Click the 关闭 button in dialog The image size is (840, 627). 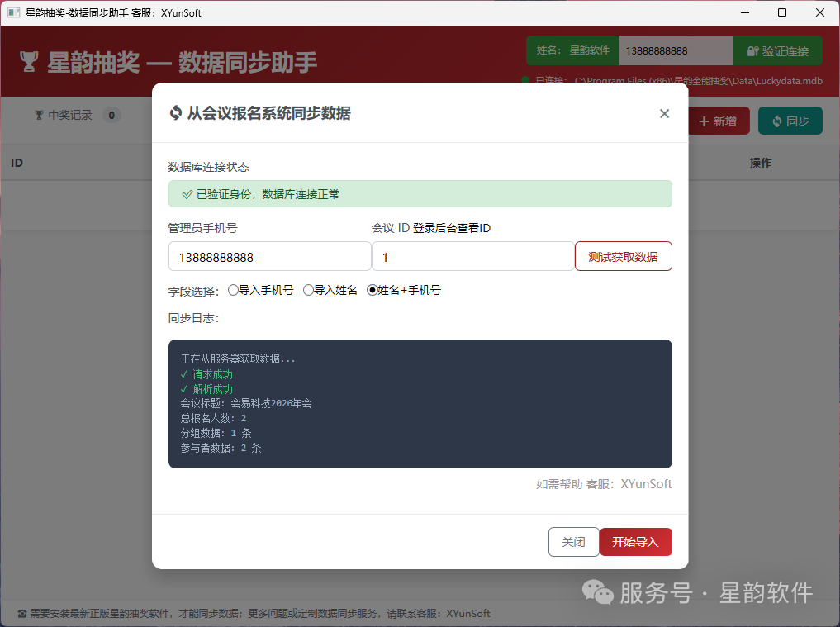pos(573,542)
